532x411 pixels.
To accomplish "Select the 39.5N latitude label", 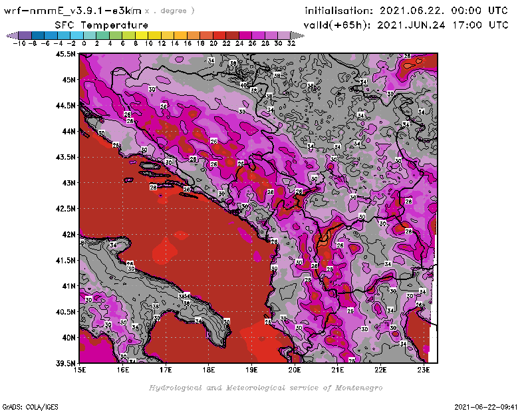I will click(x=65, y=364).
